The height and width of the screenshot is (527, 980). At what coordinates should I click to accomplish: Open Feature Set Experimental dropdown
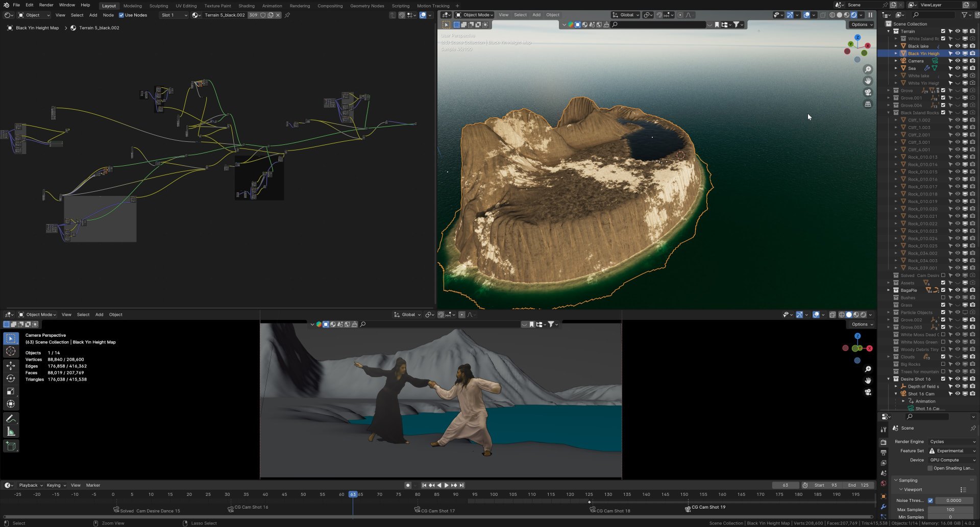point(952,451)
